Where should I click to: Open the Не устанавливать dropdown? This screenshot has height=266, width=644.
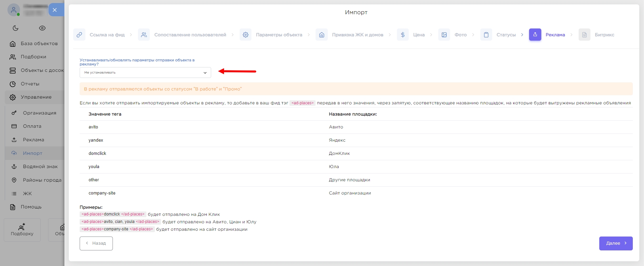[x=145, y=73]
